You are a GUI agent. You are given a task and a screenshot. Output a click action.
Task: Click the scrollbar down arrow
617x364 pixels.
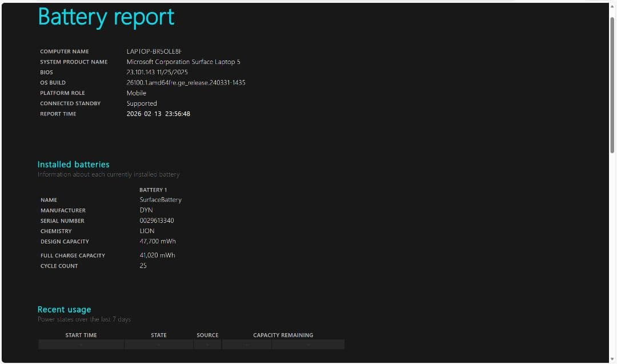[612, 359]
